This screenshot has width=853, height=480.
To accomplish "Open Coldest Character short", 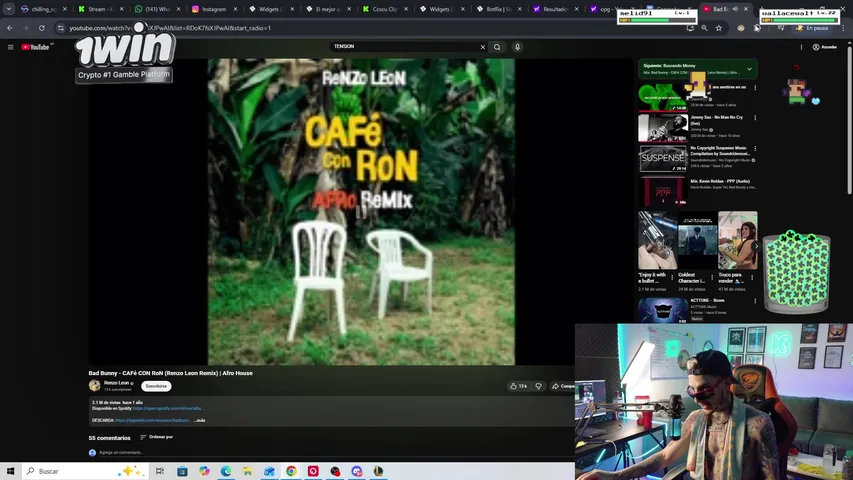I will click(x=697, y=240).
